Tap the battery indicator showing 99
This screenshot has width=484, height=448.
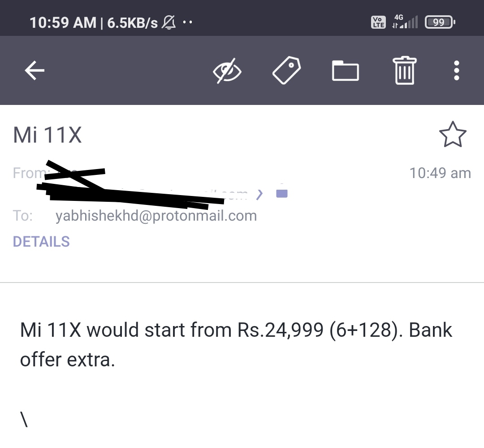pos(440,22)
